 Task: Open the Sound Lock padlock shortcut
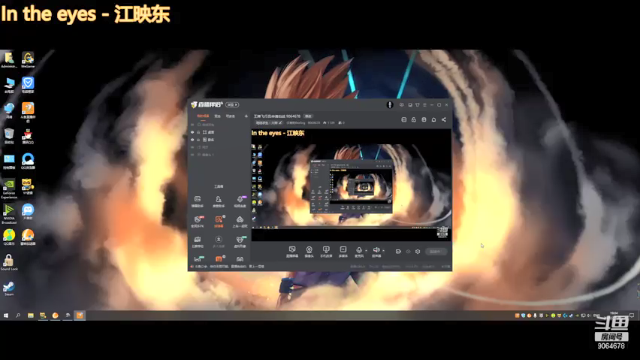tap(9, 262)
